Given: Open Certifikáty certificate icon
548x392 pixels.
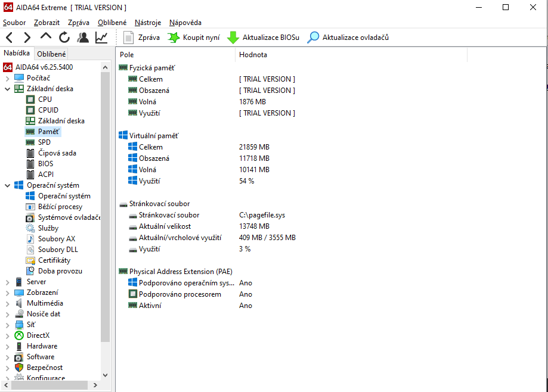Looking at the screenshot, I should tap(30, 261).
